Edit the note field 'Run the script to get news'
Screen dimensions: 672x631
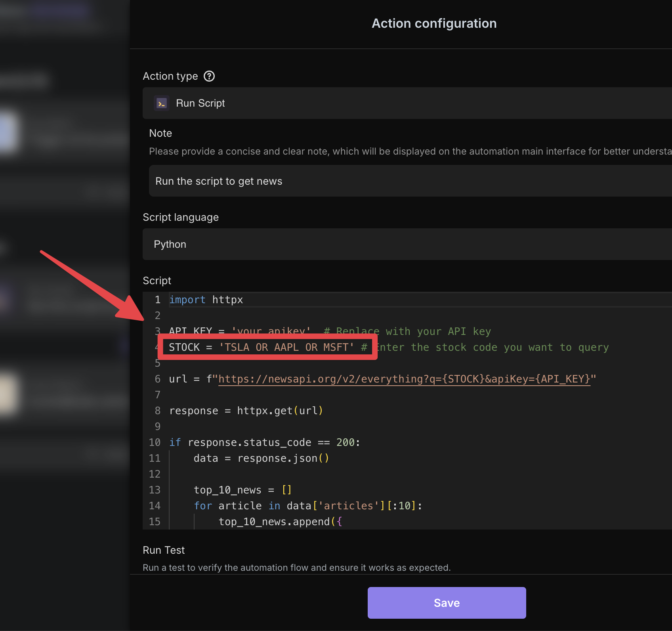tap(410, 181)
